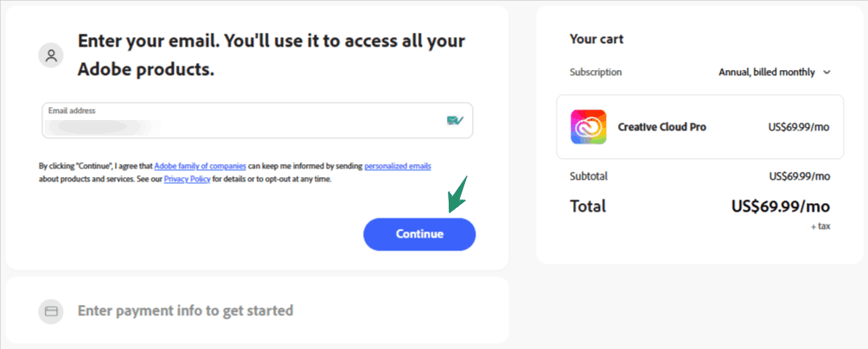Image resolution: width=868 pixels, height=349 pixels.
Task: Click the bold Total US$69.99/mo amount
Action: pyautogui.click(x=781, y=206)
